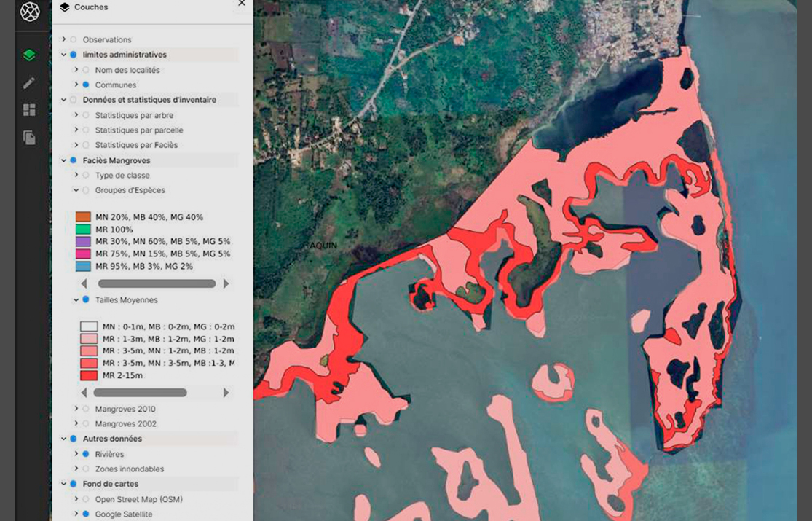This screenshot has height=521, width=812.
Task: Click the globe logo icon
Action: [x=30, y=12]
